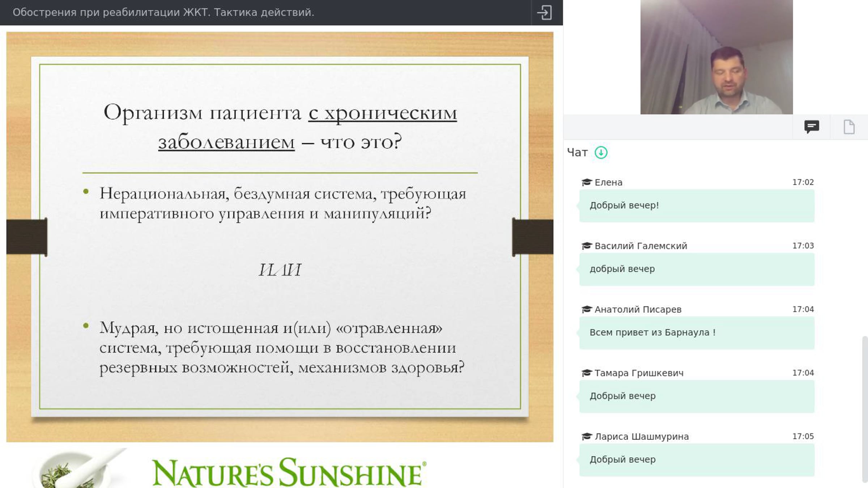
Task: Click the slide heading "Организм пациента с хроническим заболеванием"
Action: pos(280,127)
